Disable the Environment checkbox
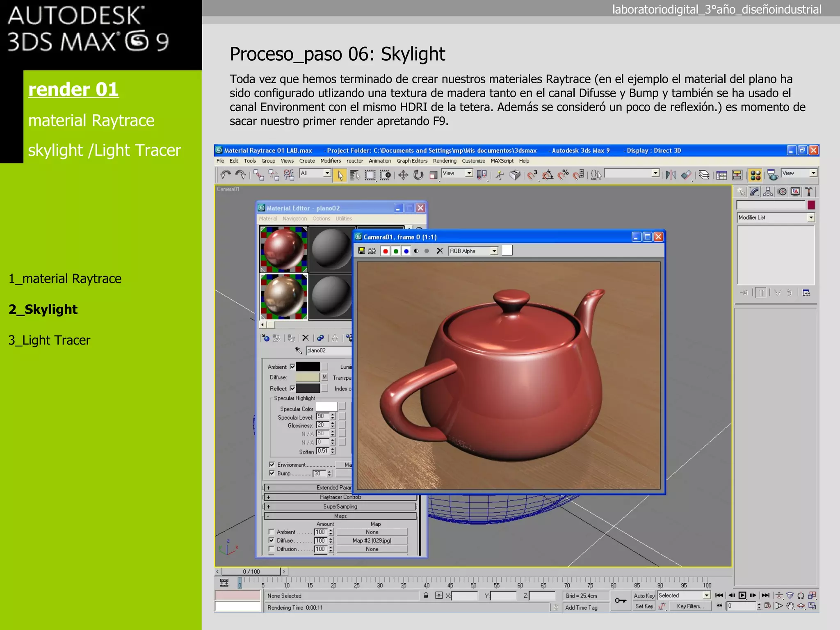The width and height of the screenshot is (840, 630). coord(272,464)
